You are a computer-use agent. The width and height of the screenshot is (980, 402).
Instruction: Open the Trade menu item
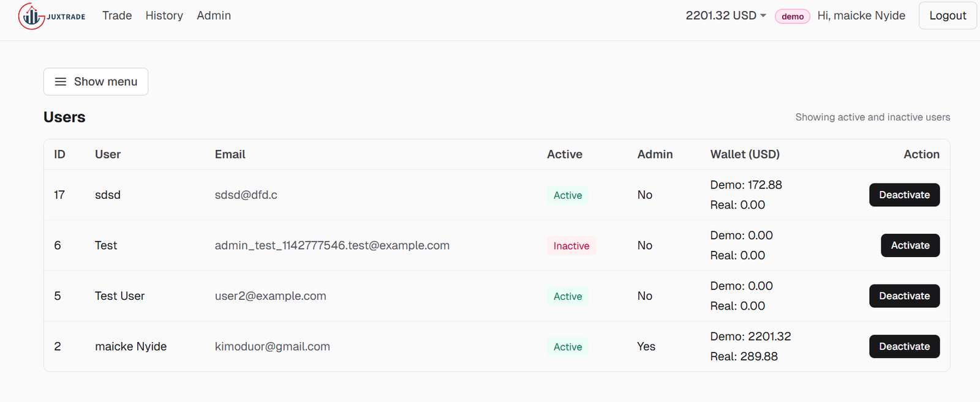117,16
